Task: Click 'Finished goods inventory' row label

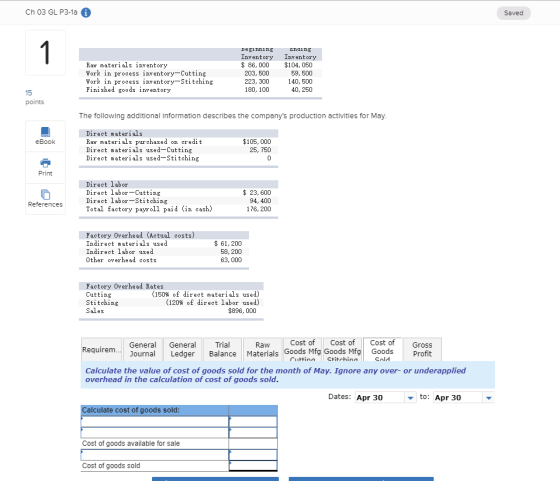Action: click(x=128, y=90)
